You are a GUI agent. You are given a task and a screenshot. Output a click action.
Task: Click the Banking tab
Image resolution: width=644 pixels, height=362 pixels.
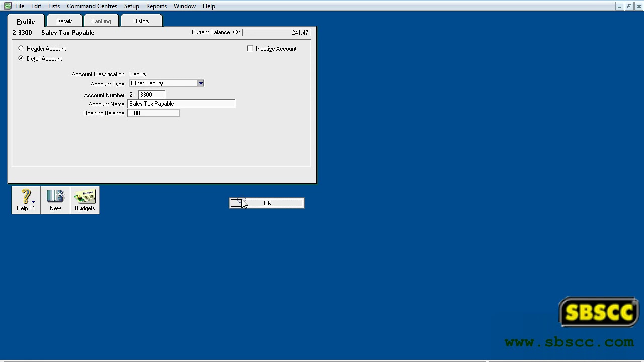click(x=101, y=21)
